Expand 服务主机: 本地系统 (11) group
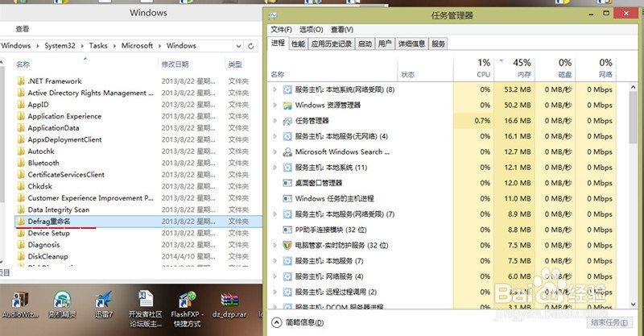This screenshot has height=336, width=644. (275, 168)
